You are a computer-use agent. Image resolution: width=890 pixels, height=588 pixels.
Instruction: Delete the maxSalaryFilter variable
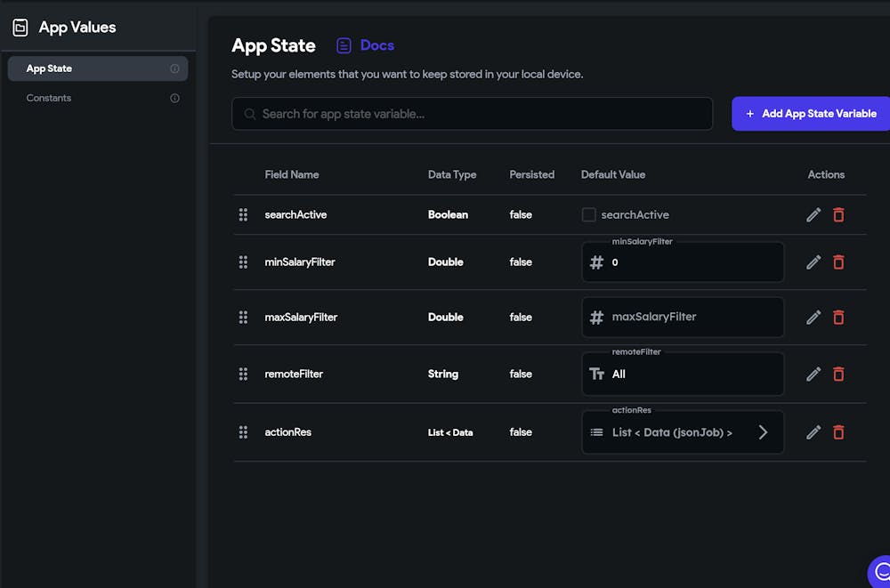click(x=838, y=318)
